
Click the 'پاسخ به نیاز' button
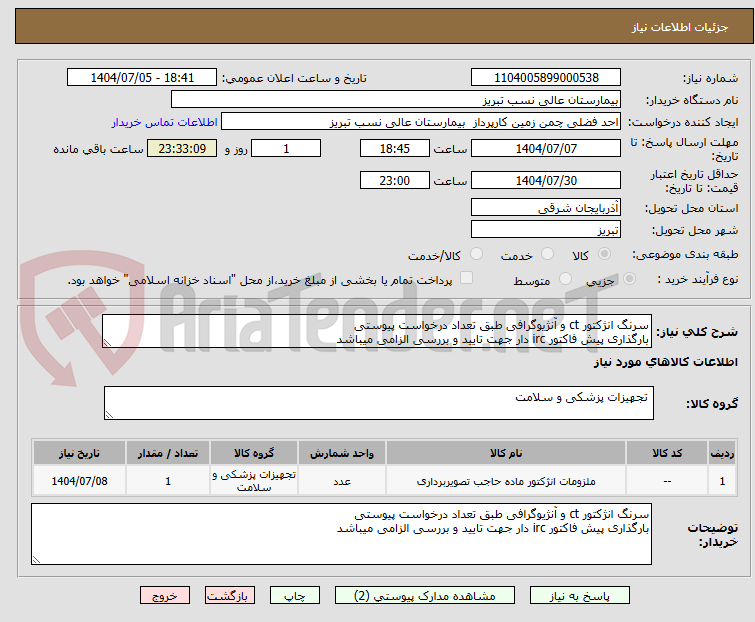580,596
